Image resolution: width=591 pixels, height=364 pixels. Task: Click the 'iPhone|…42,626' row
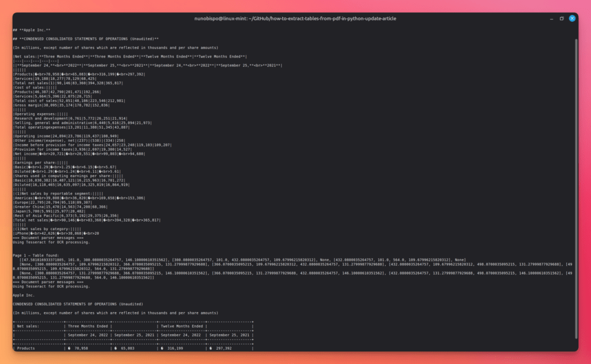[x=56, y=234]
